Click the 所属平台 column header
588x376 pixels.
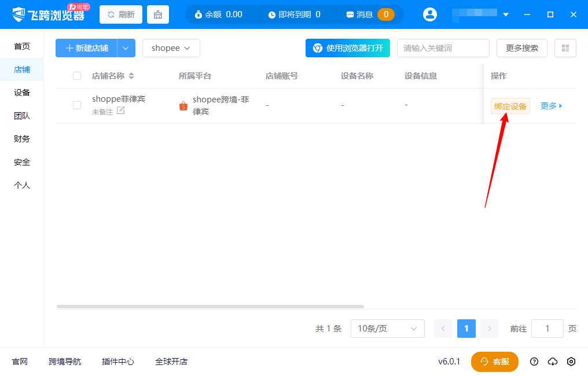(195, 76)
